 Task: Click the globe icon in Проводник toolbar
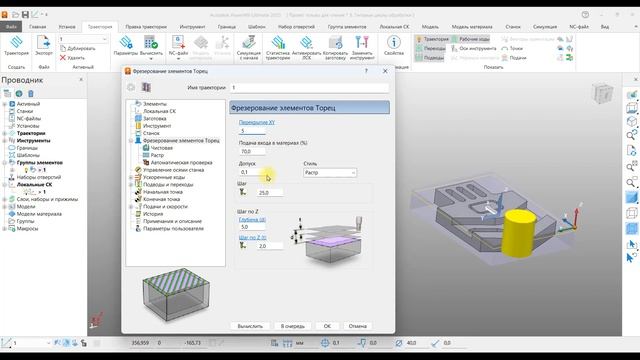tap(19, 93)
